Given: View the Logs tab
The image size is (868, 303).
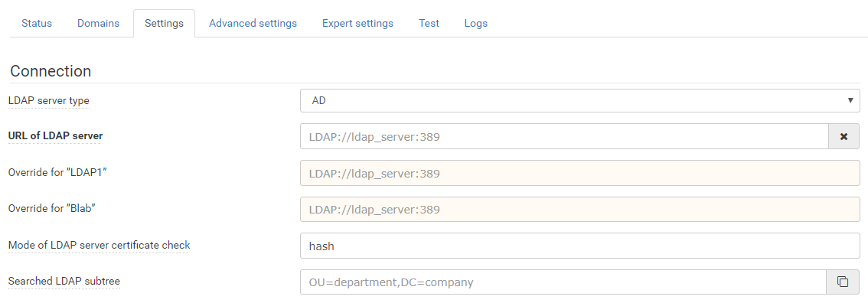Looking at the screenshot, I should [x=476, y=23].
